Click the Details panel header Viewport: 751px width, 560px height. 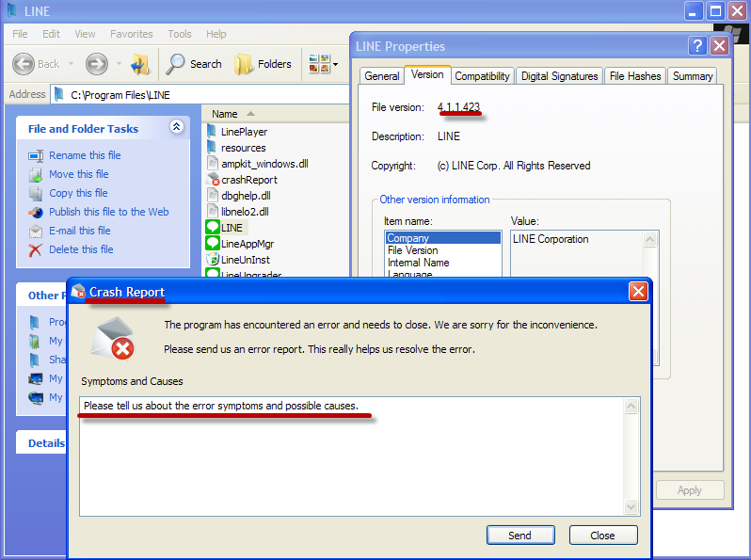(41, 442)
